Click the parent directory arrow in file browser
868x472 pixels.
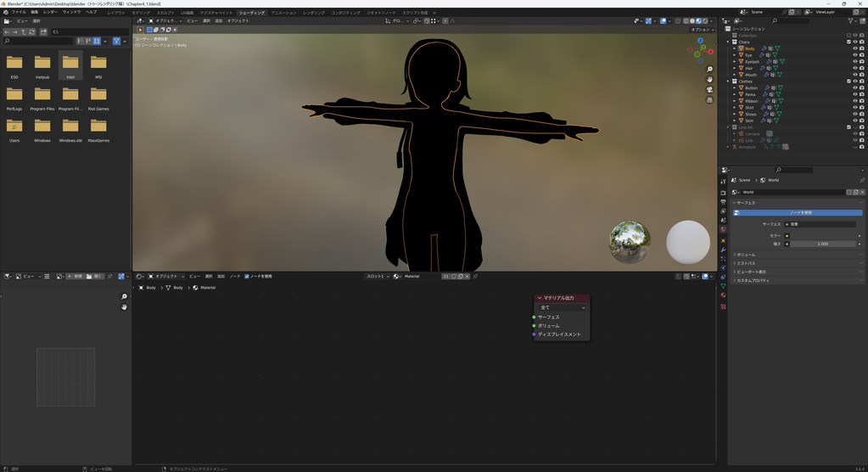tap(25, 31)
